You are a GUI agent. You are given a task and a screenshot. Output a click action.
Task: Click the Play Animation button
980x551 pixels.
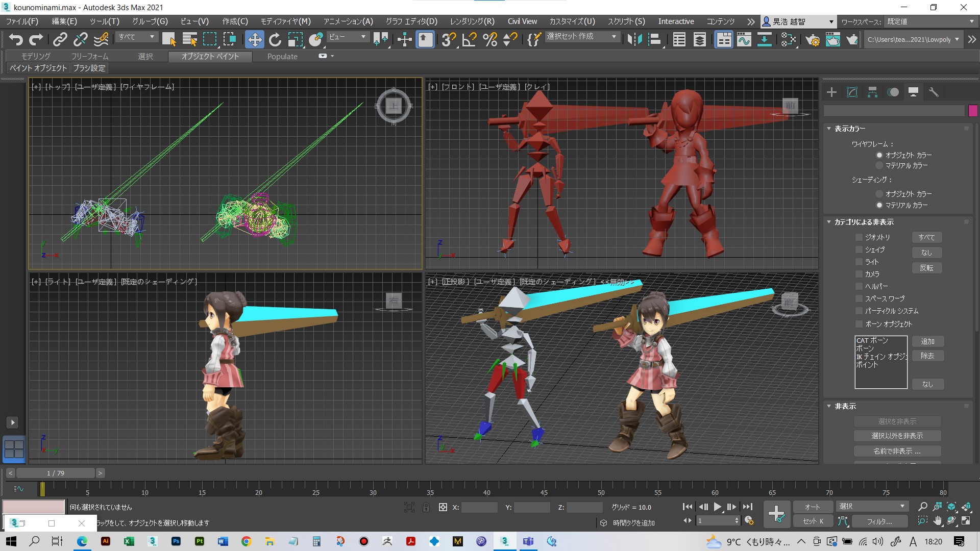(x=717, y=507)
